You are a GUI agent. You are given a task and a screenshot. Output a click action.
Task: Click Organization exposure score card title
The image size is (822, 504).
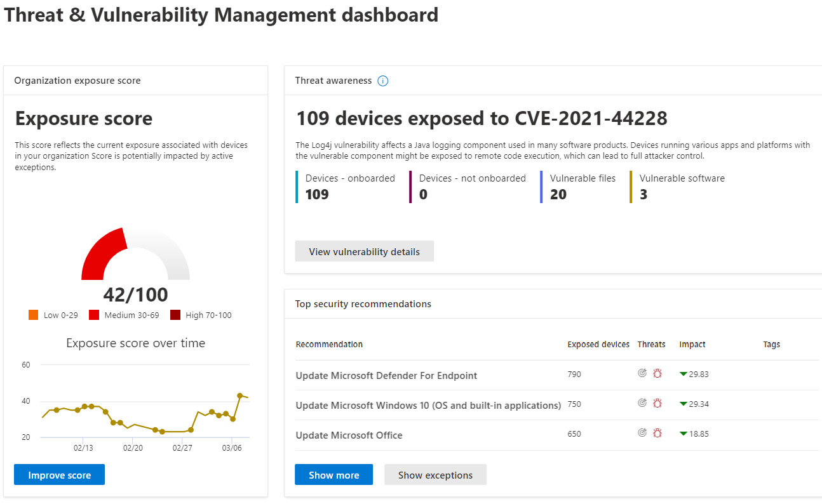(x=77, y=81)
